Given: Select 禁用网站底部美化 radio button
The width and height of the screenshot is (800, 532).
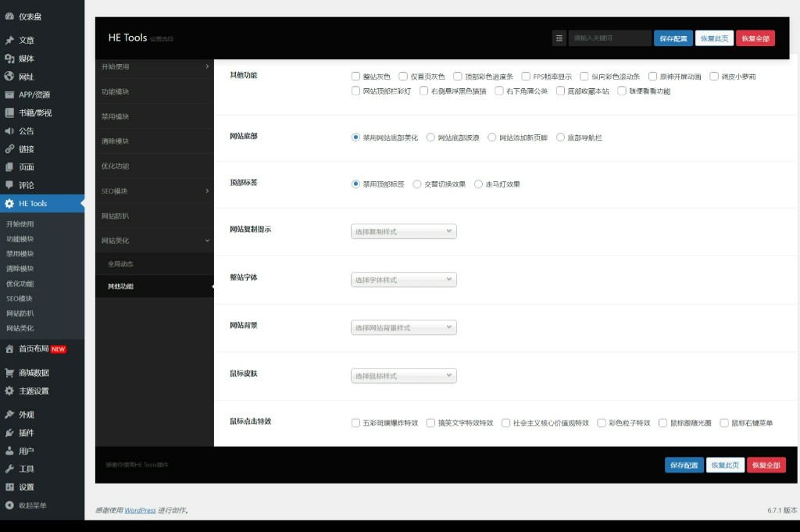Looking at the screenshot, I should (355, 137).
